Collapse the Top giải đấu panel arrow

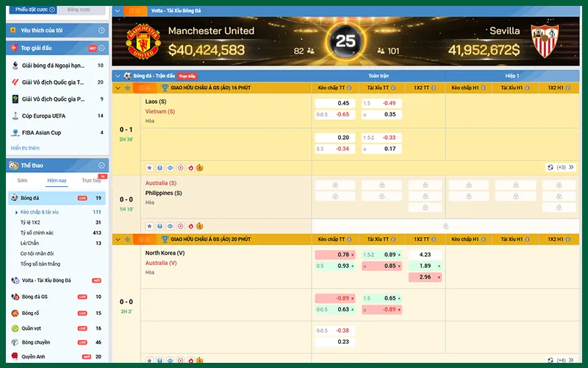point(101,48)
